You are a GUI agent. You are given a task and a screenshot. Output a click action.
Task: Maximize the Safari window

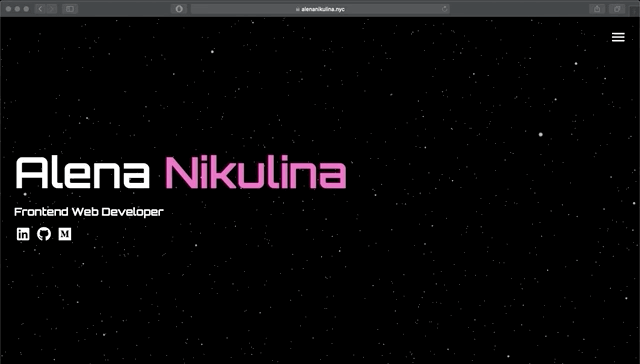tap(26, 9)
